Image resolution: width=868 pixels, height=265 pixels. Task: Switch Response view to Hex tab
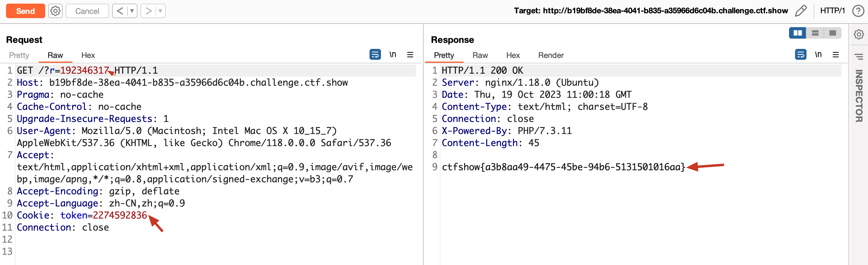[513, 55]
